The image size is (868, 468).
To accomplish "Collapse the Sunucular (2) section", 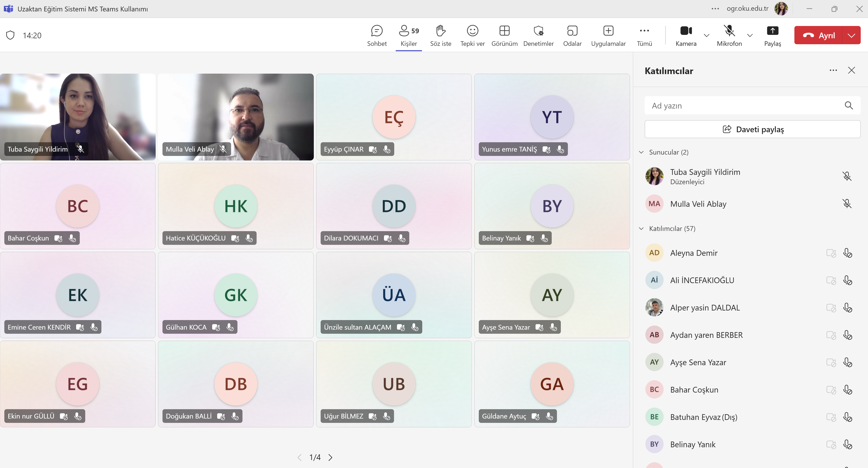I will (641, 152).
